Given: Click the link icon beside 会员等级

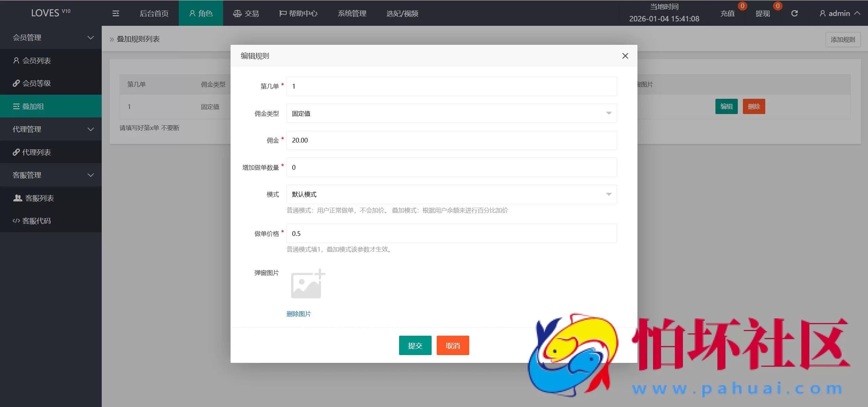Looking at the screenshot, I should [16, 83].
